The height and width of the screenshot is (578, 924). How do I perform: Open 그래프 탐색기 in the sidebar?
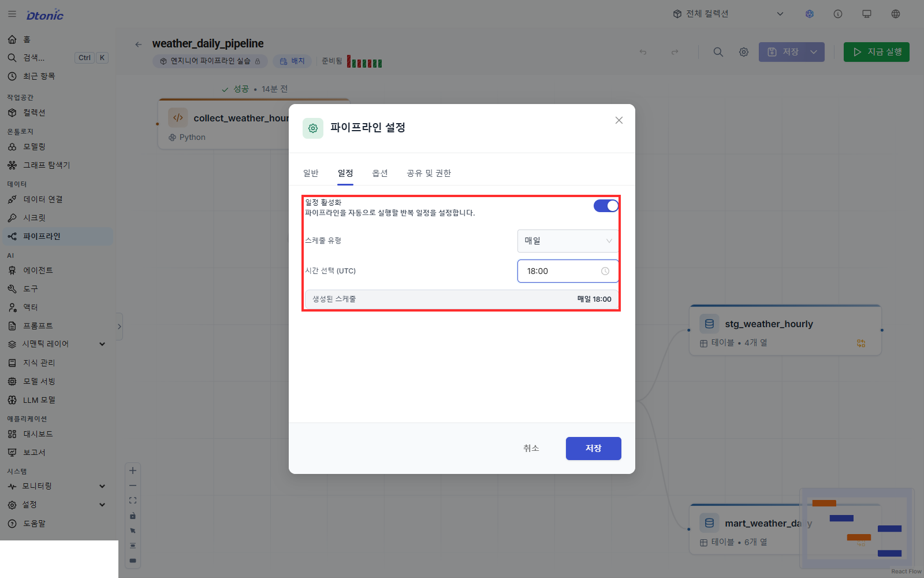[x=58, y=165]
